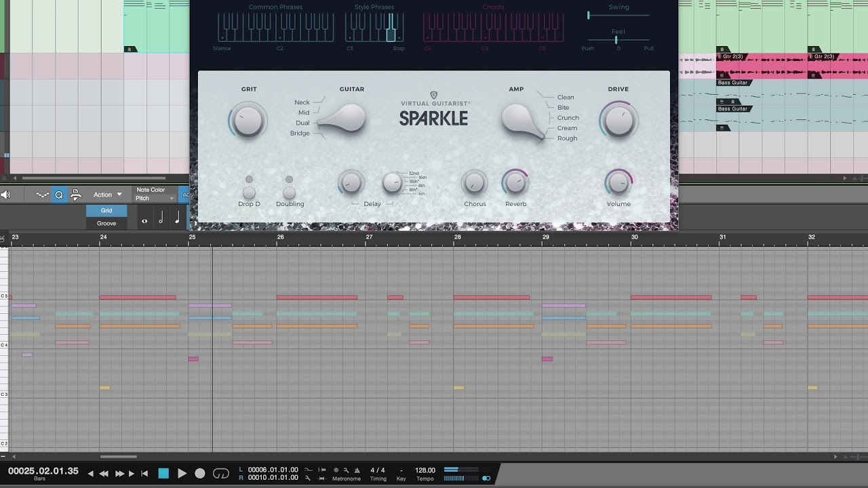Click the 00025.02.01.35 position display

click(43, 471)
